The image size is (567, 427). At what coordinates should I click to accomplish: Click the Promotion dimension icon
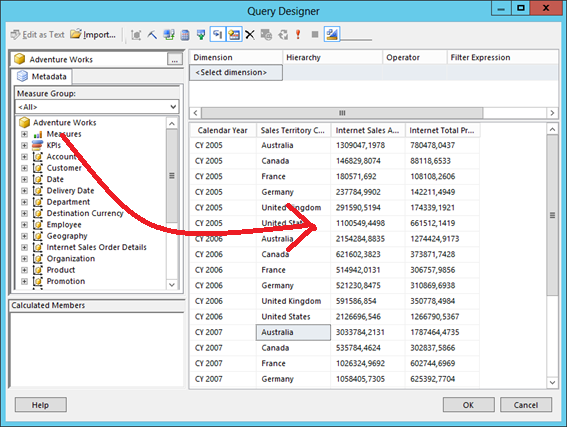pyautogui.click(x=38, y=281)
